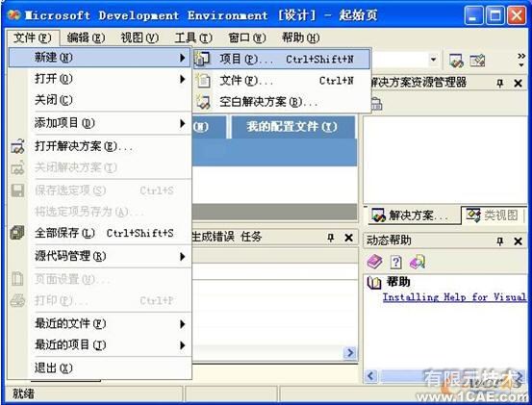Open the Contents book icon in Dynamic Help
This screenshot has width=532, height=405.
pyautogui.click(x=374, y=262)
